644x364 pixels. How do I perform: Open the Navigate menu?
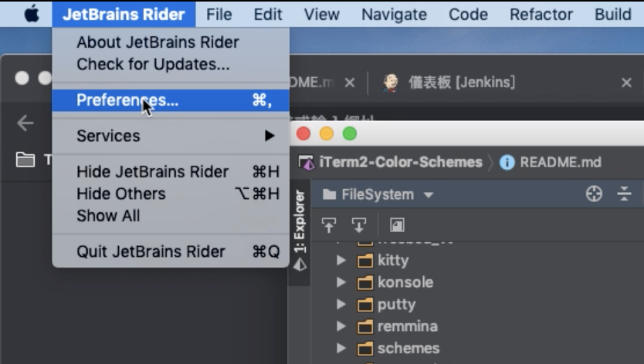pyautogui.click(x=394, y=15)
